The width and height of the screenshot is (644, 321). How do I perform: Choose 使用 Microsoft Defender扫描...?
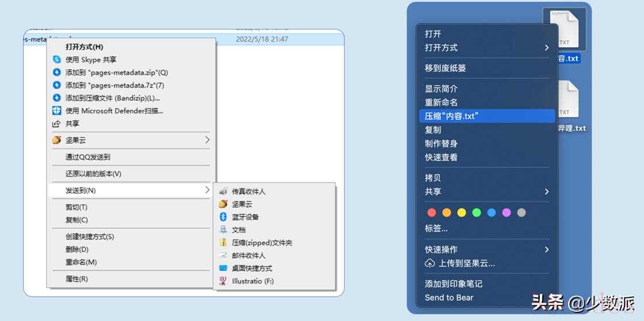(x=114, y=110)
